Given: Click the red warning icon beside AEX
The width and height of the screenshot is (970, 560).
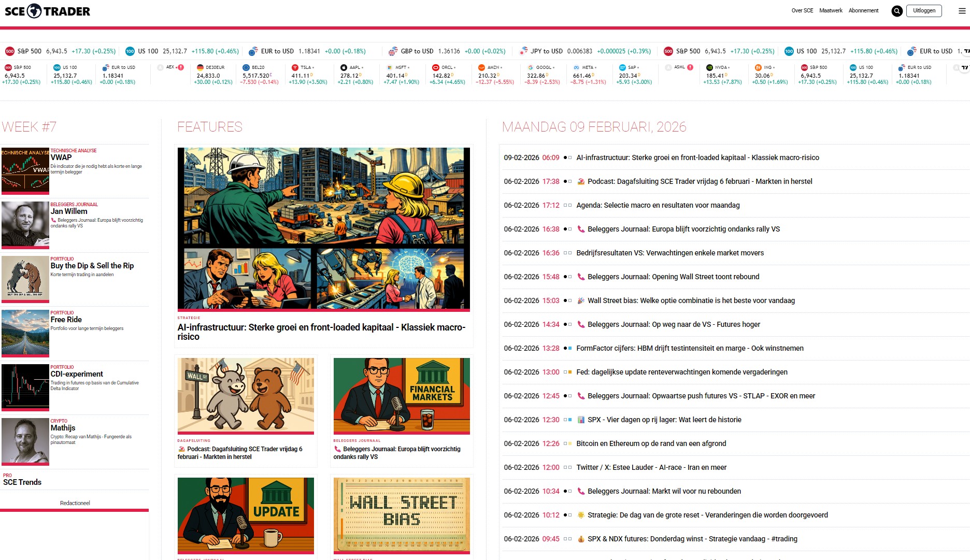Looking at the screenshot, I should [181, 67].
